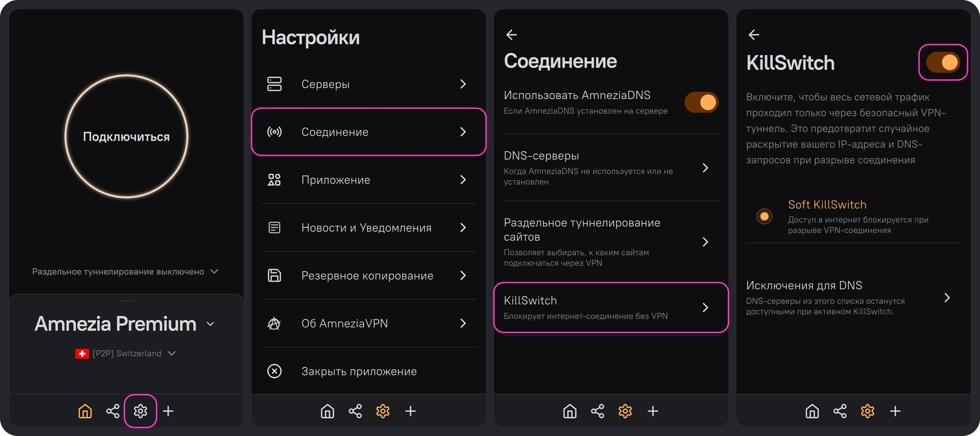Click the [P2P] Switzerland location label
980x436 pixels.
(127, 353)
